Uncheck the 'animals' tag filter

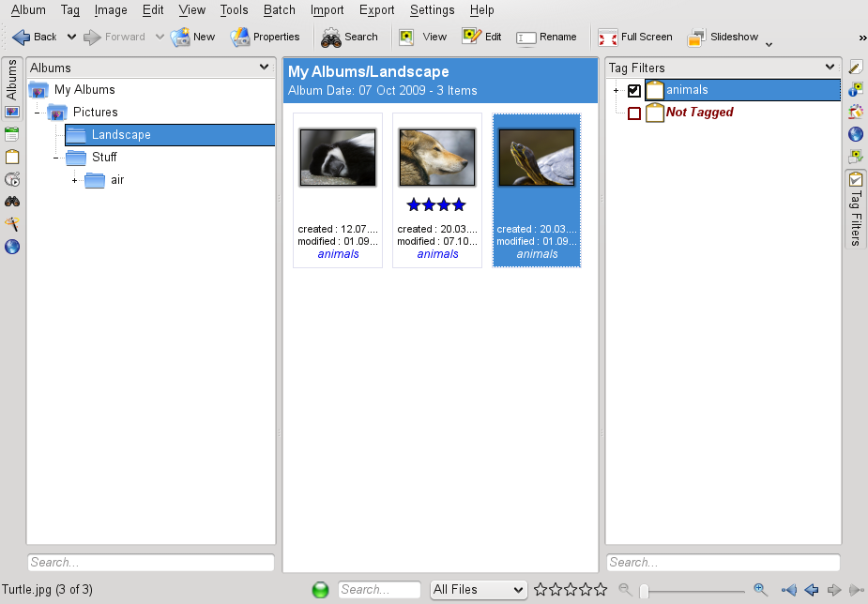633,89
